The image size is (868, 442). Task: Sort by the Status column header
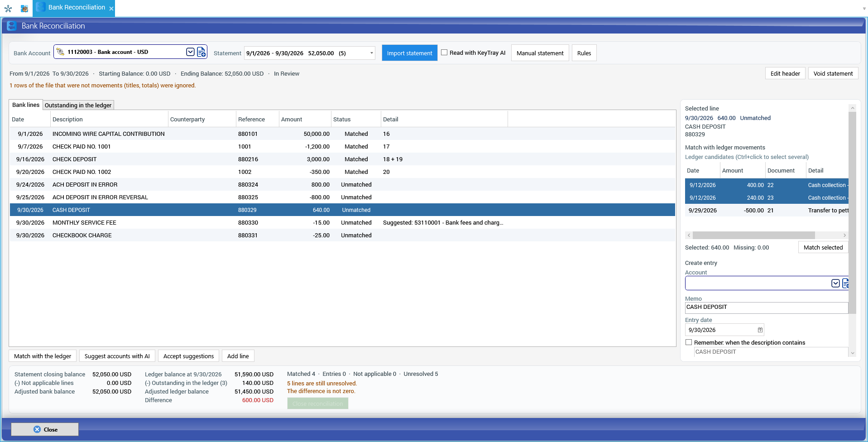tap(356, 120)
